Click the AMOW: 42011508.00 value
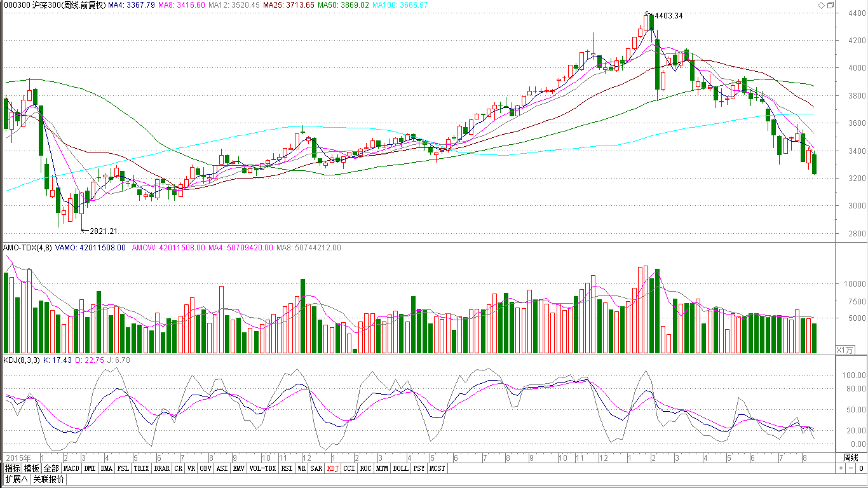The height and width of the screenshot is (488, 868). click(x=168, y=248)
